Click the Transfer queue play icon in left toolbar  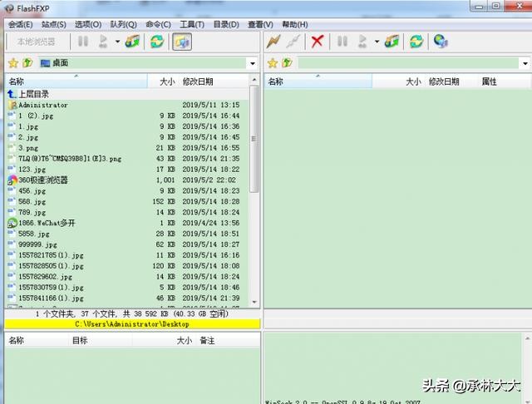pyautogui.click(x=103, y=42)
